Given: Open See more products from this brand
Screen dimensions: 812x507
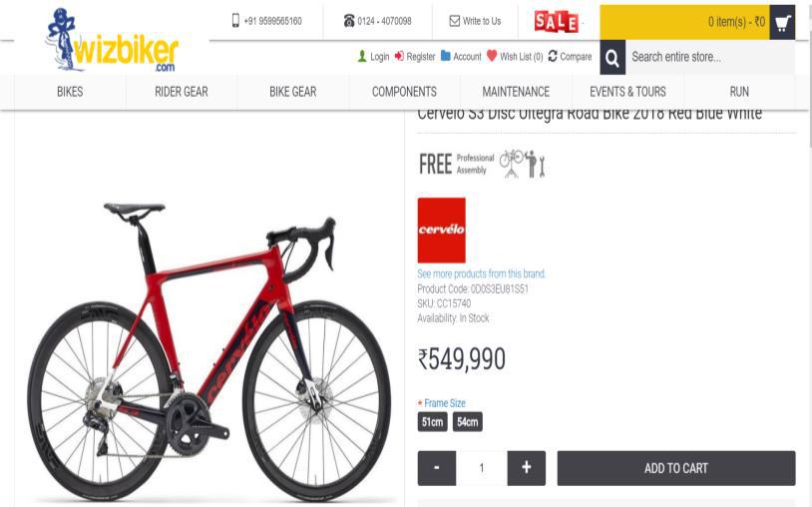Looking at the screenshot, I should point(482,273).
